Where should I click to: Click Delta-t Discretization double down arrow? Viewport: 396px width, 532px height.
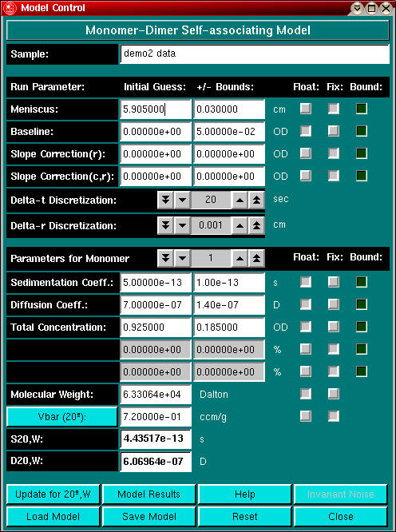(x=165, y=200)
